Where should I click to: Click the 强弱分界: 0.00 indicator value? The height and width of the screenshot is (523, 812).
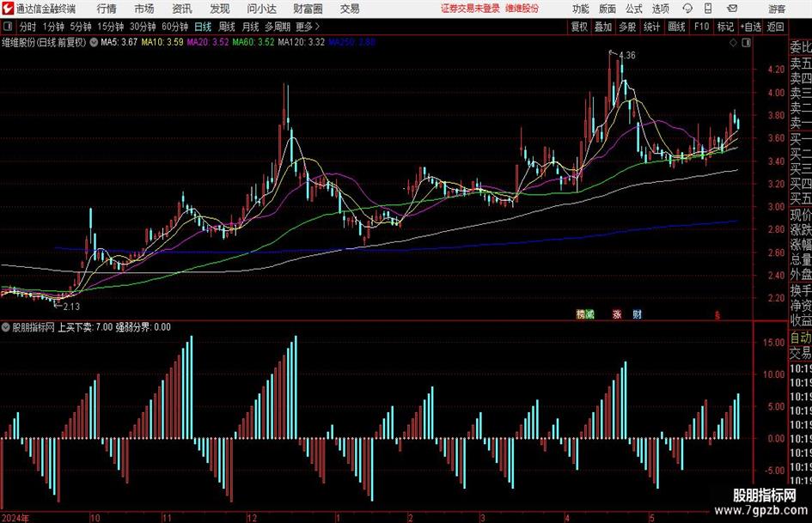(143, 326)
